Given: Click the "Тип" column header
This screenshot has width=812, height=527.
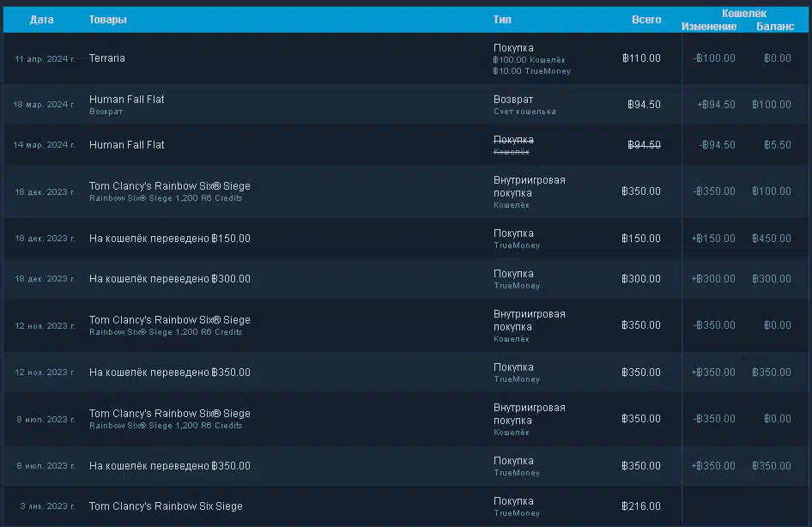Looking at the screenshot, I should pos(502,20).
